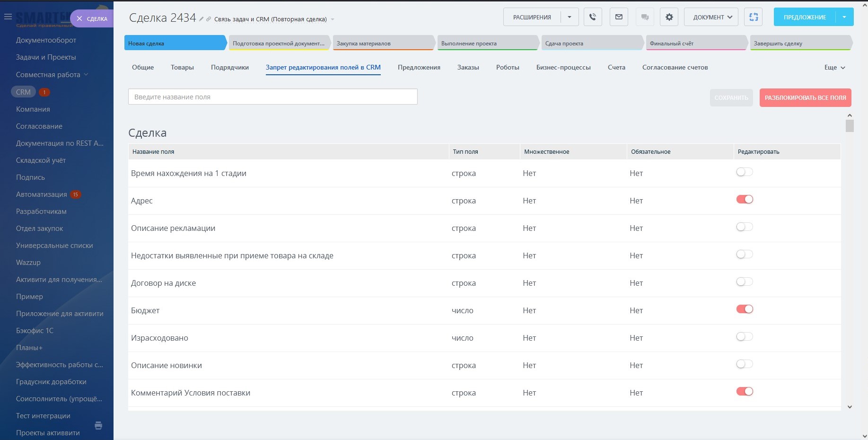
Task: Click the fullscreen arrows icon in the toolbar
Action: 754,17
